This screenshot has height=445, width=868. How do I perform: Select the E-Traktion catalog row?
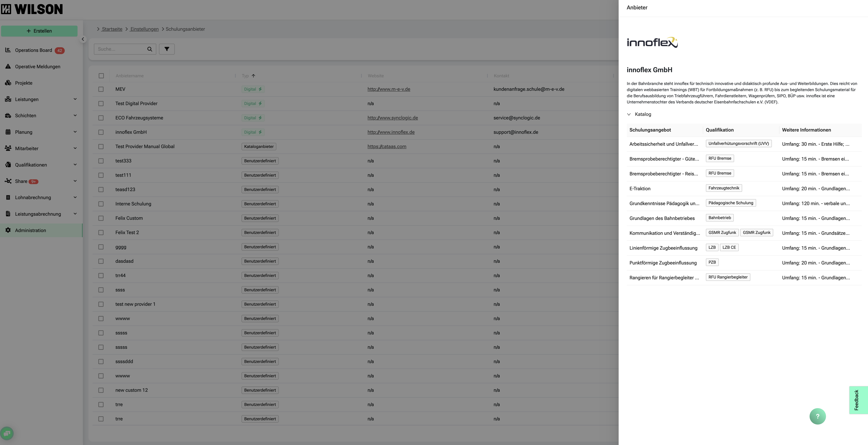[x=744, y=189]
